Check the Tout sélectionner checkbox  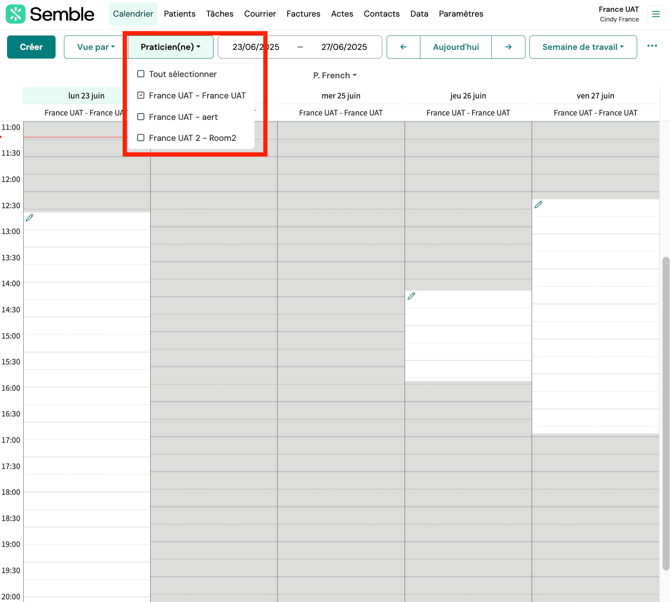tap(141, 74)
